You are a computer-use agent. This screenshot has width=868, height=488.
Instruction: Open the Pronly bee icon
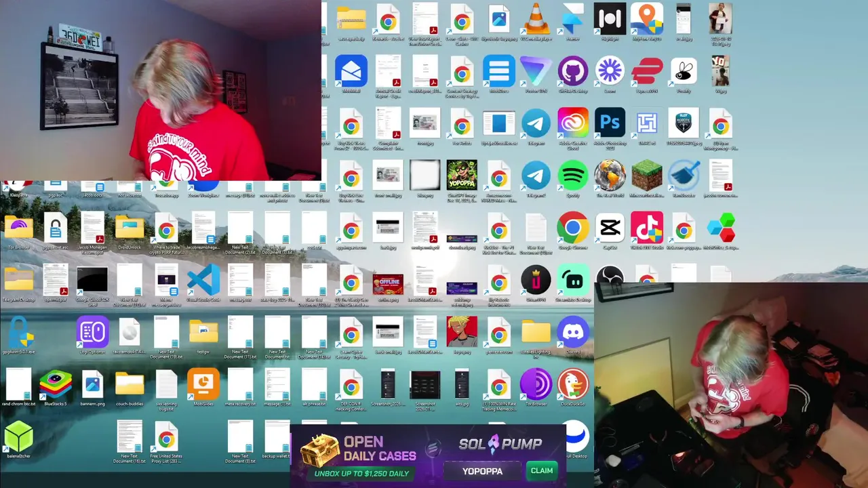pyautogui.click(x=684, y=71)
